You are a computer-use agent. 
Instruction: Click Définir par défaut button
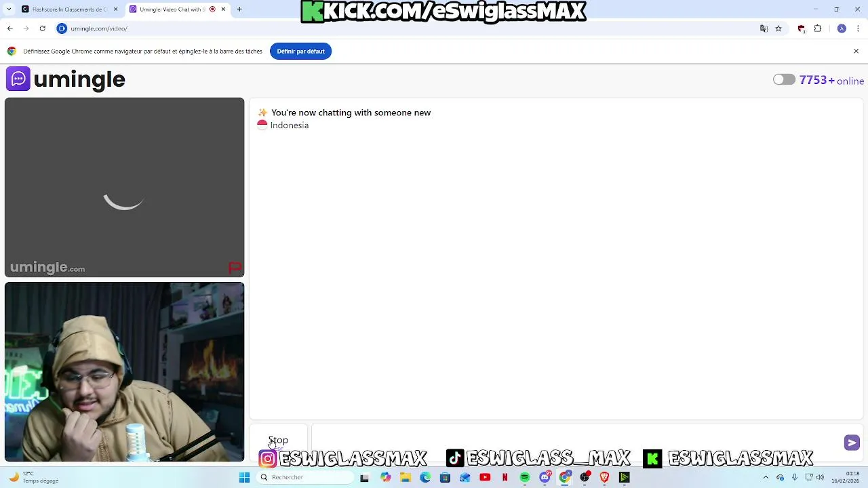300,52
